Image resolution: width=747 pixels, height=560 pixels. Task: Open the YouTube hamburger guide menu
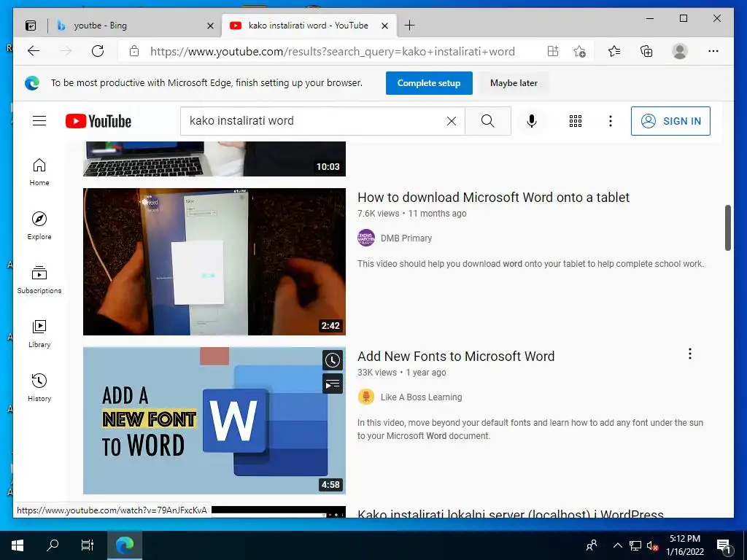coord(39,121)
